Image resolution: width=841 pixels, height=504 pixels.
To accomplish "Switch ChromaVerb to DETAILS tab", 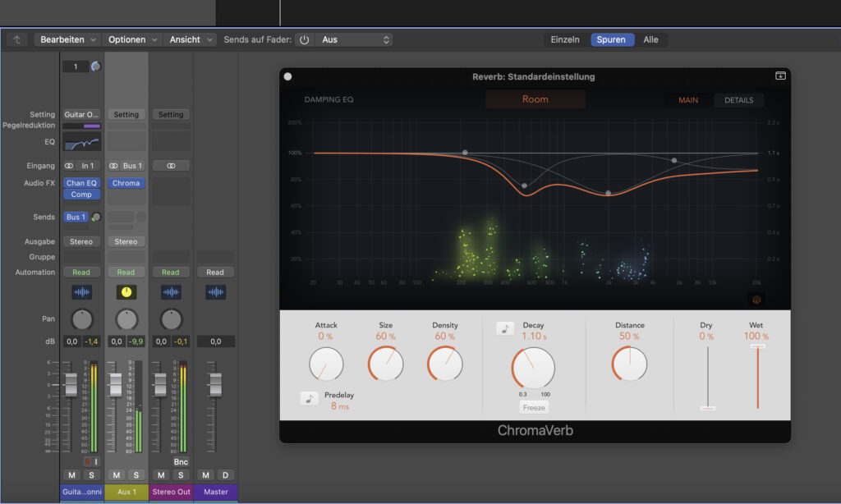I will click(x=738, y=100).
